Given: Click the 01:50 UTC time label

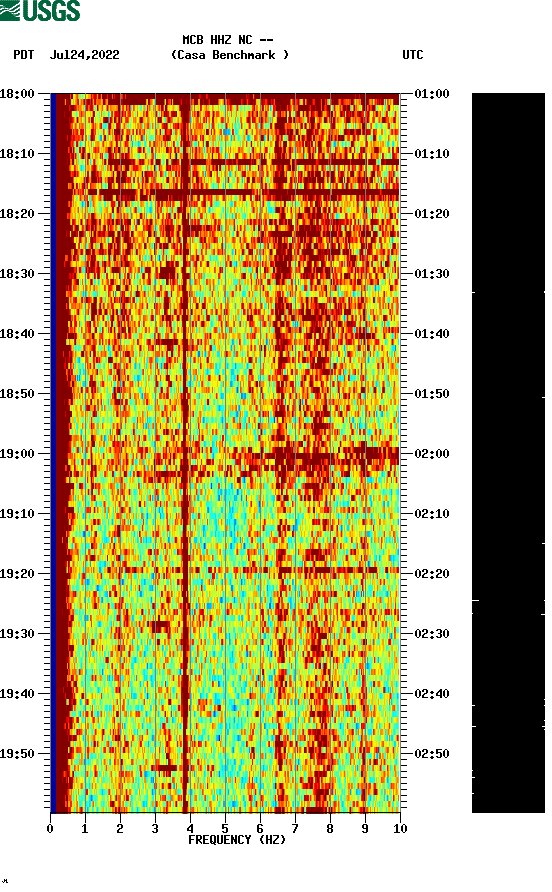Looking at the screenshot, I should (432, 394).
